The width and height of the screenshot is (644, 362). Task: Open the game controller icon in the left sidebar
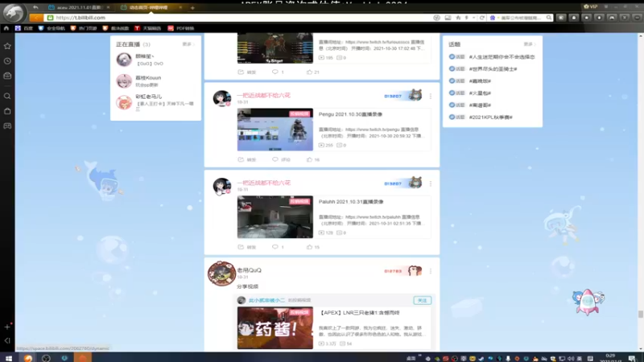(7, 126)
